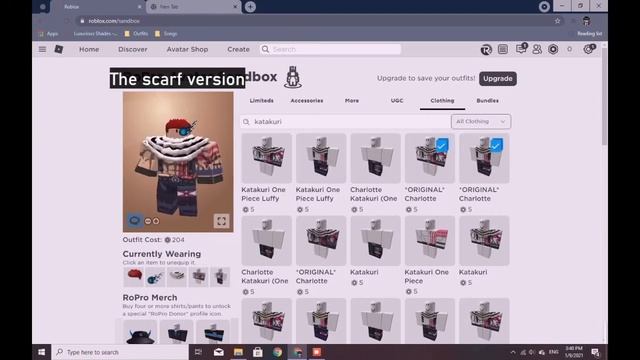Open chat messages icon with badge
This screenshot has height=360, width=640.
click(520, 49)
